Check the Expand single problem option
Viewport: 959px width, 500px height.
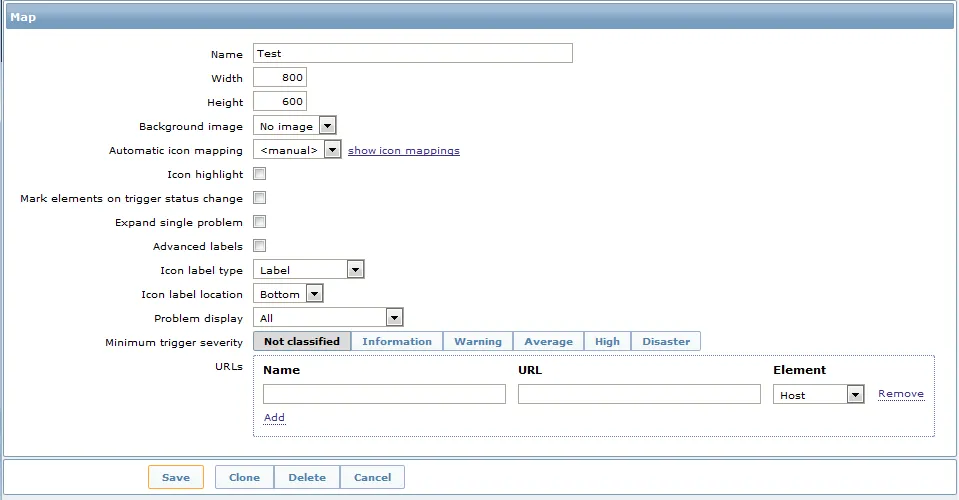click(x=260, y=222)
